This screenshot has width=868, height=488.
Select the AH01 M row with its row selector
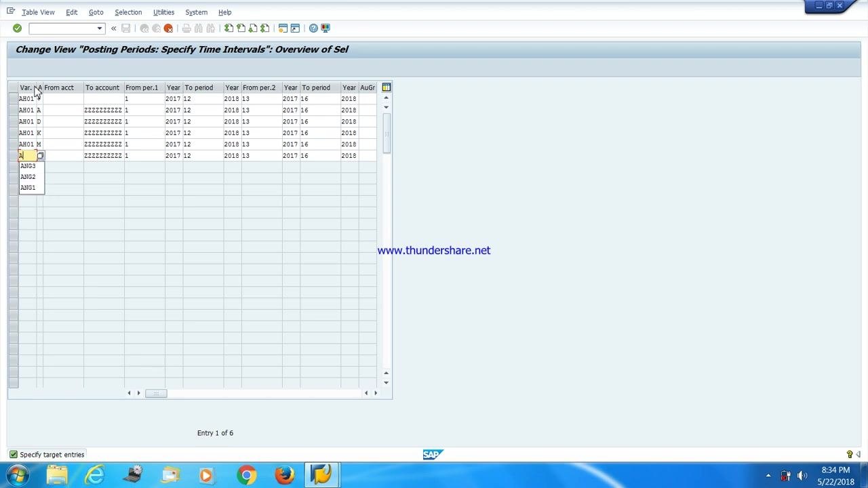13,144
